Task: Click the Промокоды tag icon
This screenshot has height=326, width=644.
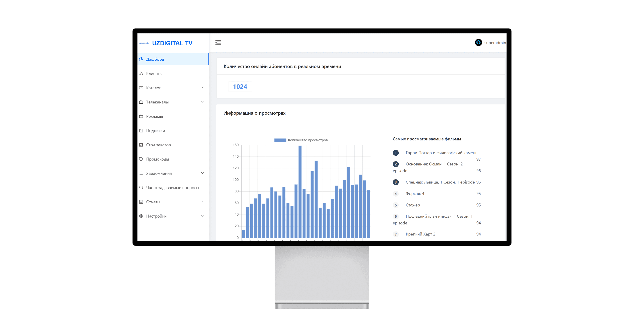Action: (x=141, y=159)
